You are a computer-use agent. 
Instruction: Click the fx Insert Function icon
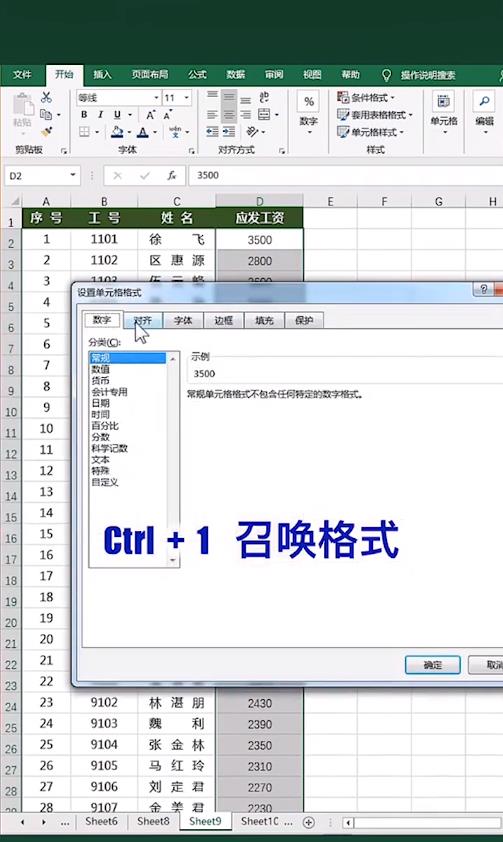point(172,176)
